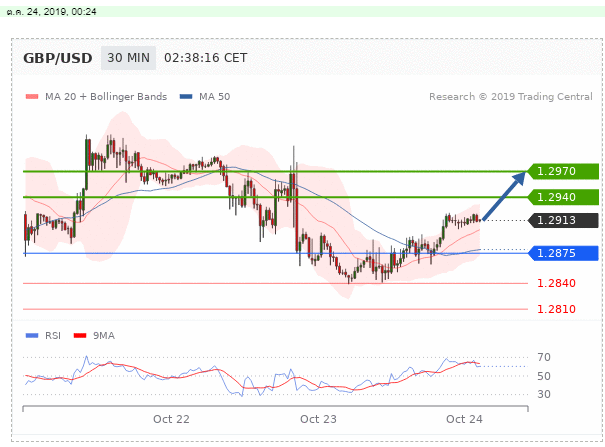605x447 pixels.
Task: Click the Oct 23 date label
Action: pos(318,419)
